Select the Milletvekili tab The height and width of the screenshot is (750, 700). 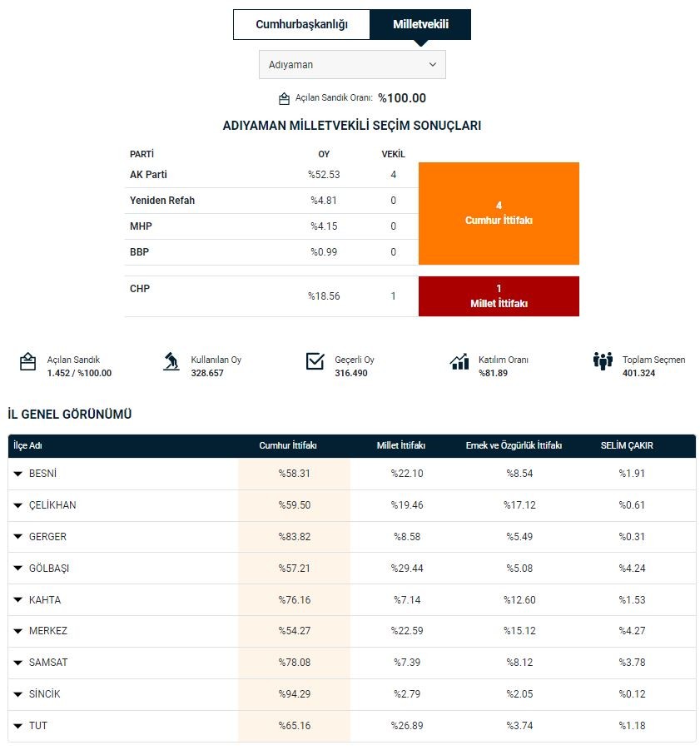coord(420,24)
